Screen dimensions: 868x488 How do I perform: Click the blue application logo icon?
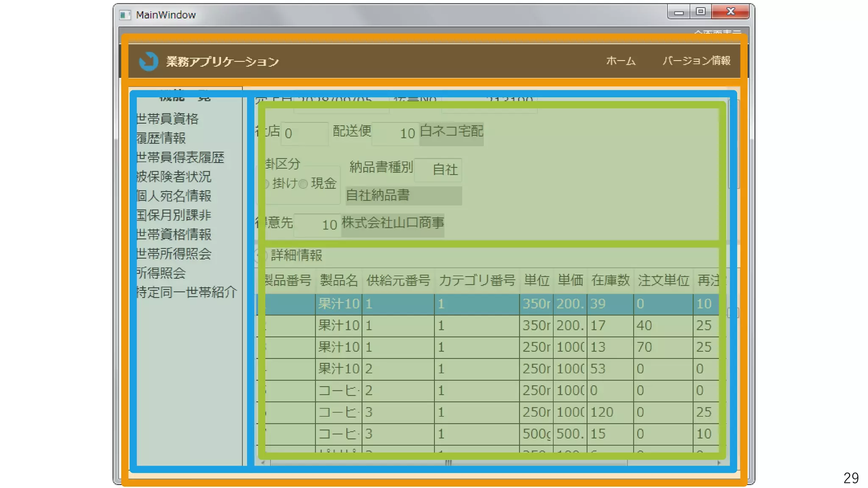click(148, 61)
